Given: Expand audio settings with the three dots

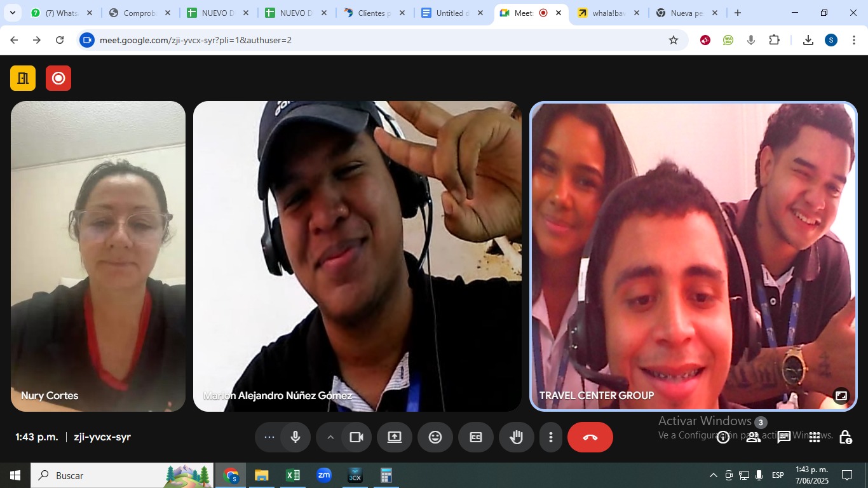Looking at the screenshot, I should [x=269, y=437].
